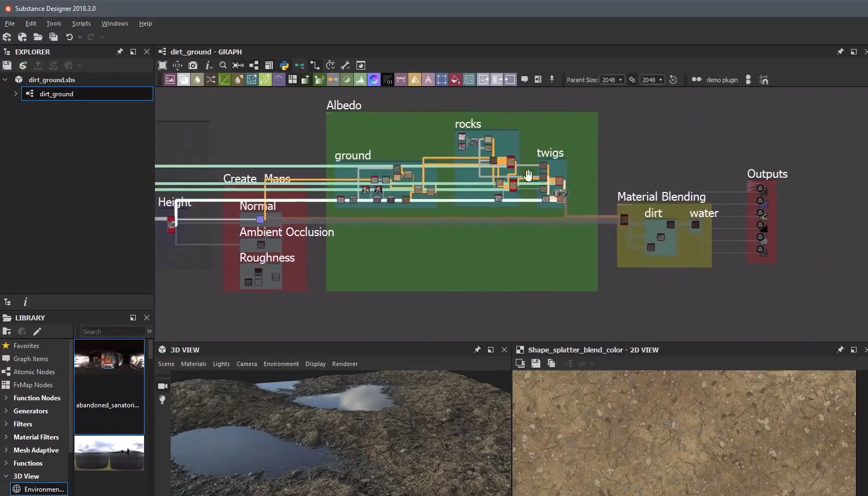
Task: Select Favorites in the Library
Action: pos(26,346)
